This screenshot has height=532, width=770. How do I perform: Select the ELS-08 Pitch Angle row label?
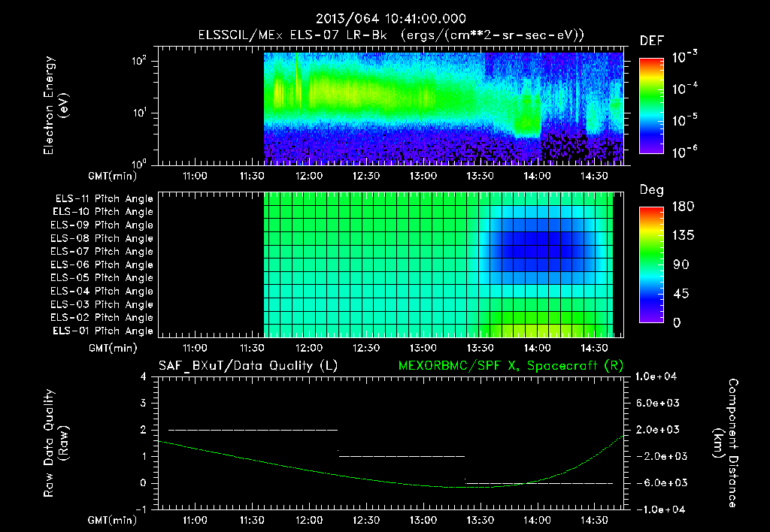pos(102,238)
